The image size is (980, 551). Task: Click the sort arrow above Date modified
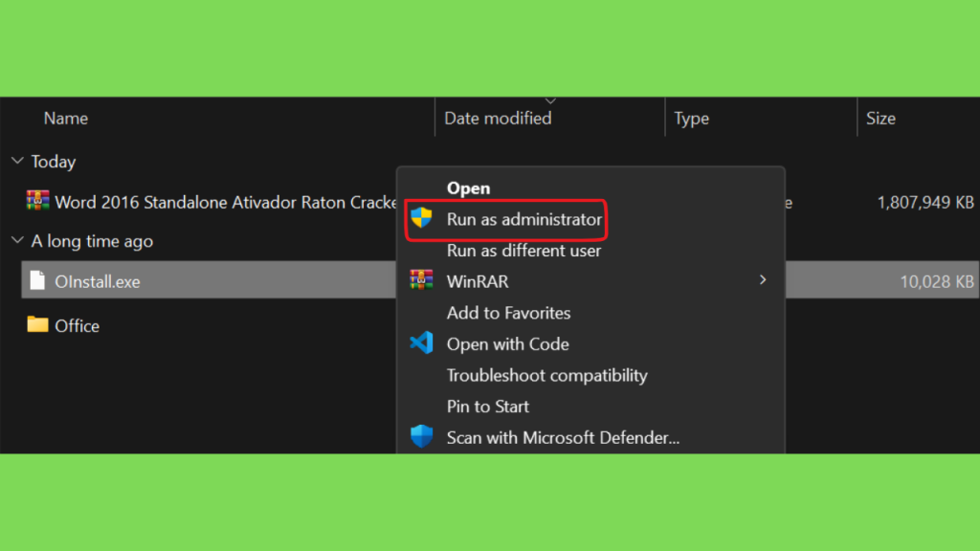click(550, 100)
